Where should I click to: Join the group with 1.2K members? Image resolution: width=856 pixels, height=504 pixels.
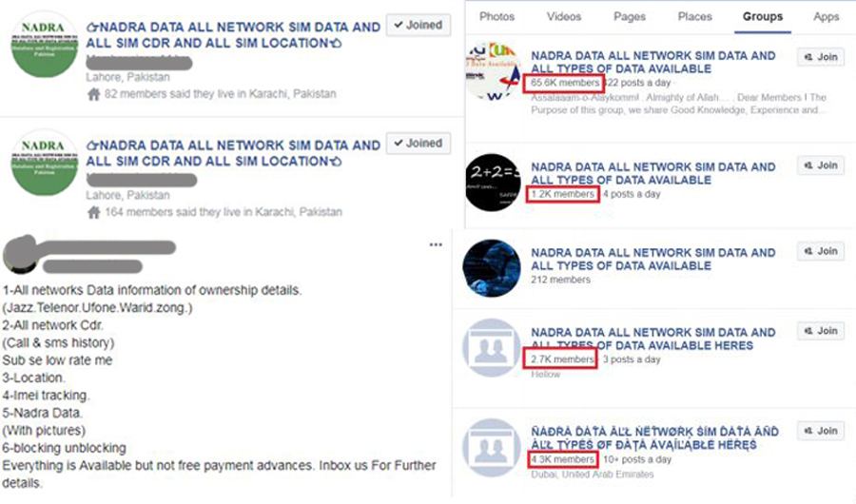tap(820, 165)
